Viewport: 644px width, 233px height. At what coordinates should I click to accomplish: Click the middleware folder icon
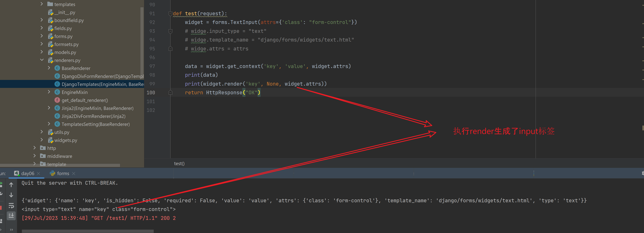(x=43, y=156)
